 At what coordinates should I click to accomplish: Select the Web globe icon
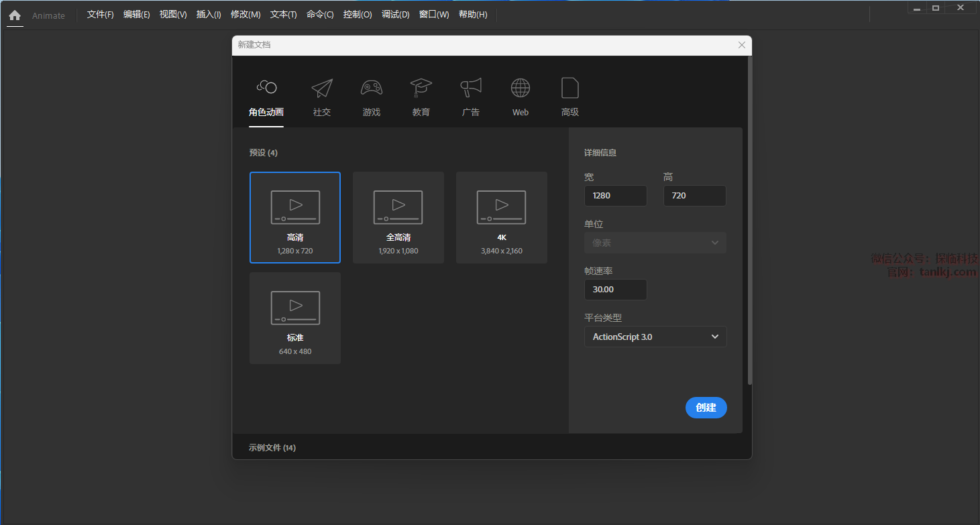tap(521, 88)
